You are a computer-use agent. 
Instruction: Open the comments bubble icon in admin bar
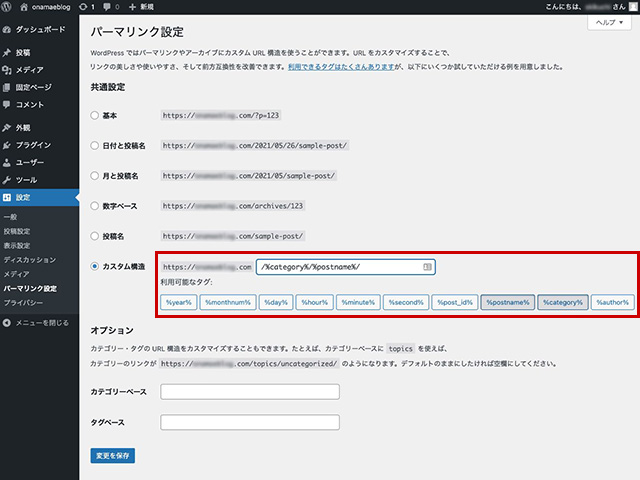107,7
